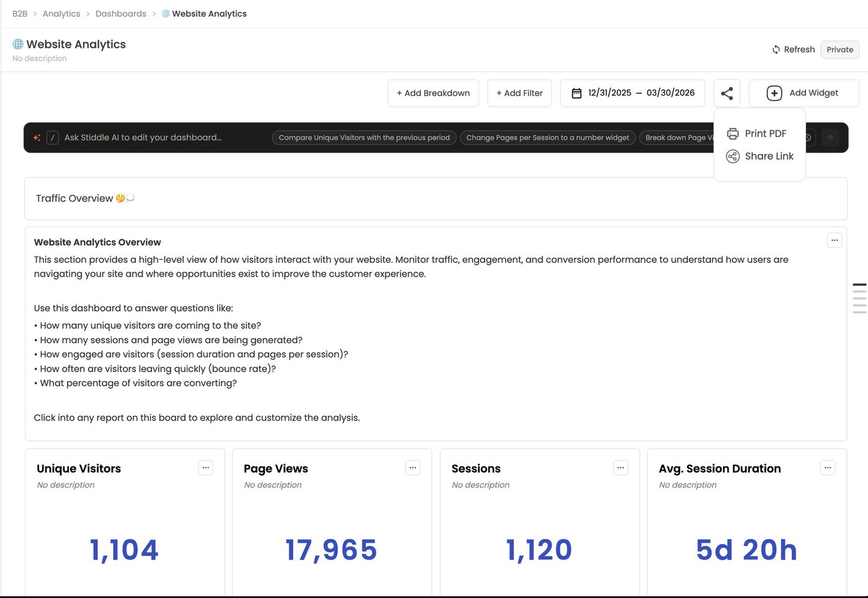This screenshot has width=868, height=598.
Task: Click the dashboard section navigation indicator on right edge
Action: (x=859, y=298)
